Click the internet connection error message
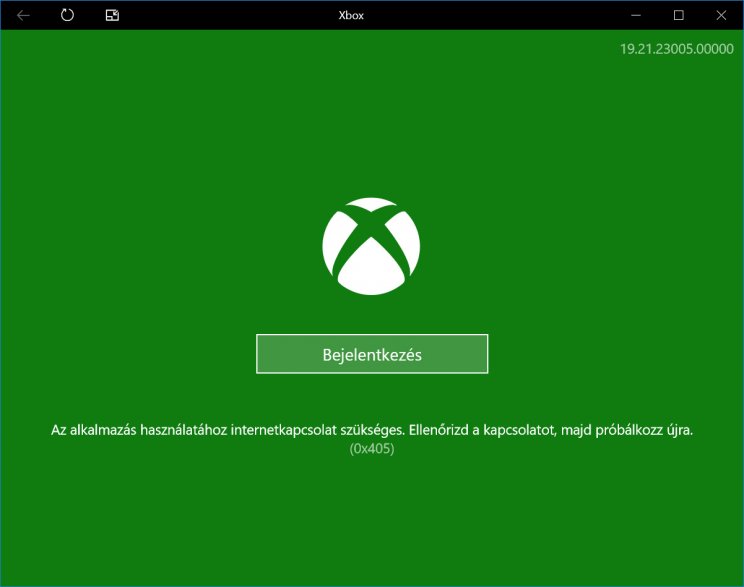Screen dimensions: 744x587 [372, 430]
